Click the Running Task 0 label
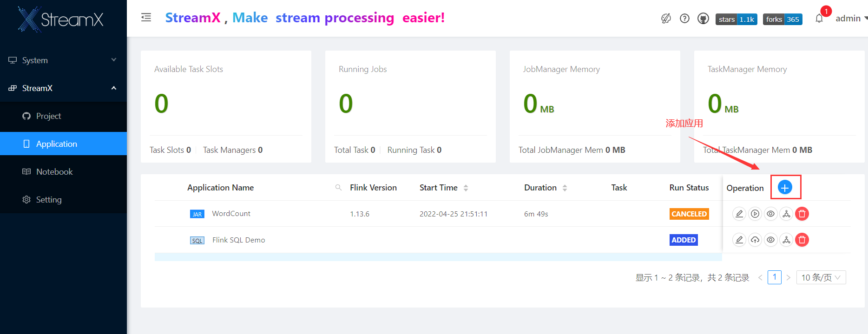Screen dimensions: 868x334 (x=414, y=150)
